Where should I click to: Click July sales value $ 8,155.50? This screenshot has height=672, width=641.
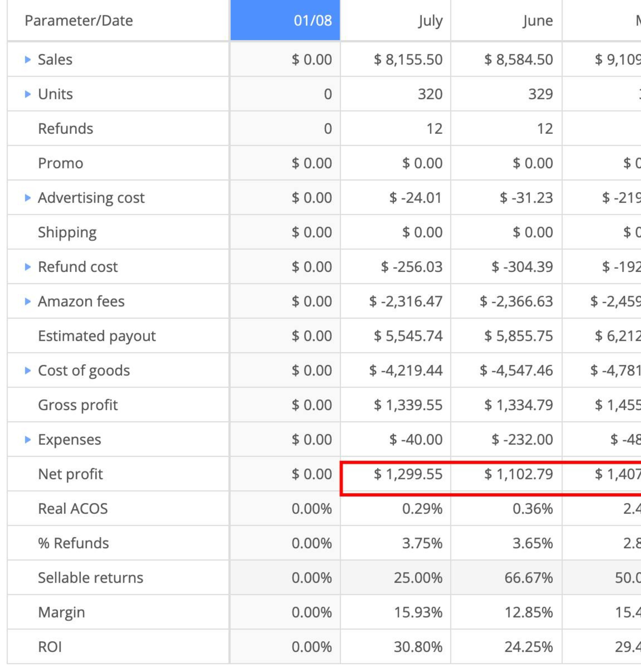pos(408,60)
